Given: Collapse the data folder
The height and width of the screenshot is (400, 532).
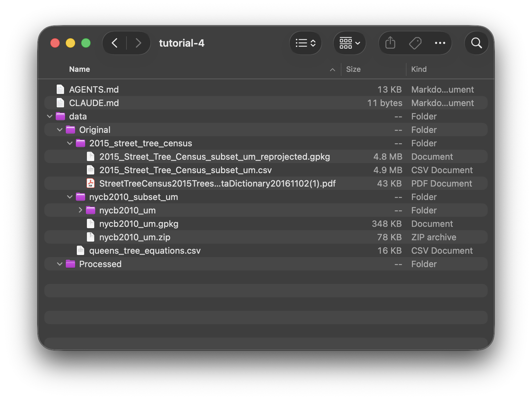Looking at the screenshot, I should click(x=50, y=116).
